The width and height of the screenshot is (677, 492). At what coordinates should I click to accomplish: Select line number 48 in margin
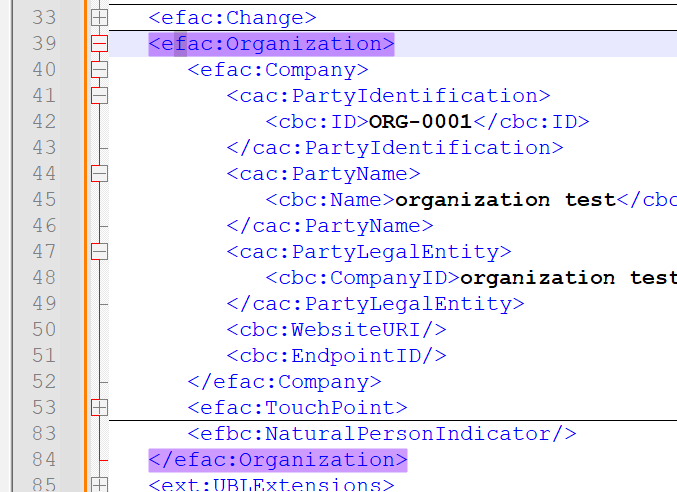[x=44, y=278]
